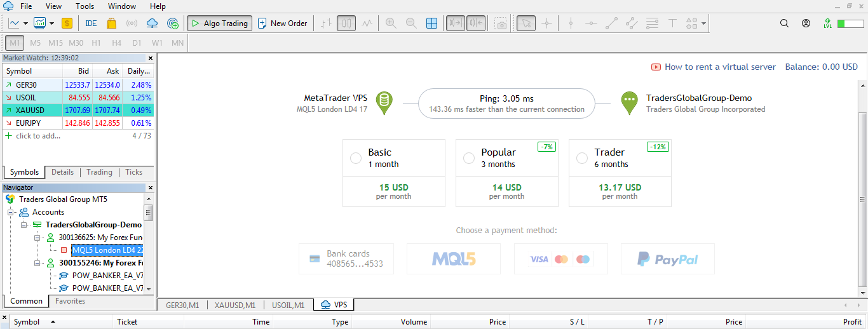Screen dimensions: 868x329
Task: Open the Market shopping bag icon
Action: pyautogui.click(x=111, y=23)
